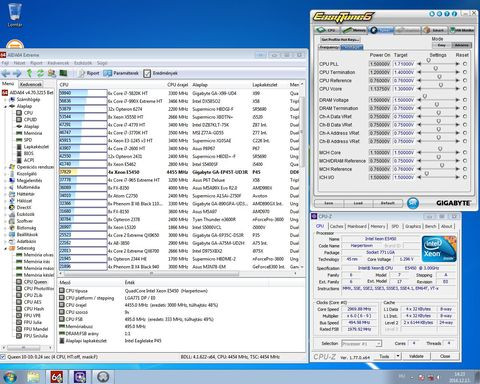Click Set Profile Hot Keys button

[x=340, y=39]
